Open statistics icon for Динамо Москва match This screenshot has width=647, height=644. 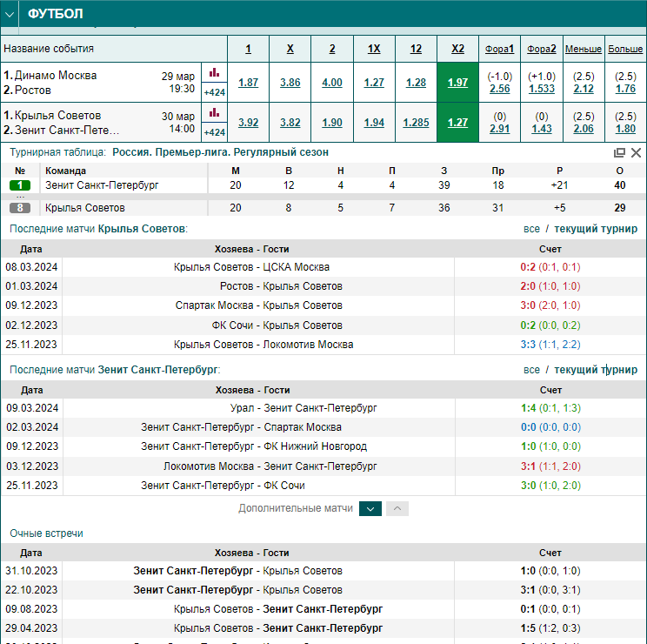(214, 72)
